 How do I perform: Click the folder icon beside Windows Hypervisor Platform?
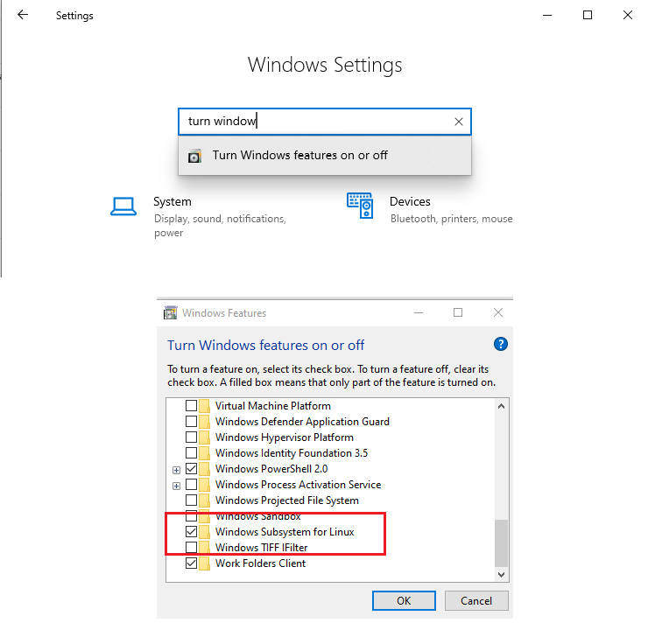pos(204,437)
